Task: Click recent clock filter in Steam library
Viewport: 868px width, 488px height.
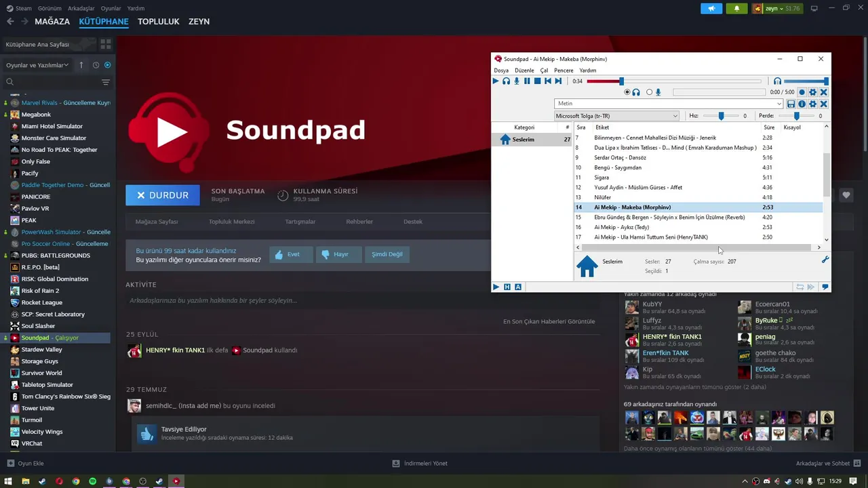Action: pos(96,65)
